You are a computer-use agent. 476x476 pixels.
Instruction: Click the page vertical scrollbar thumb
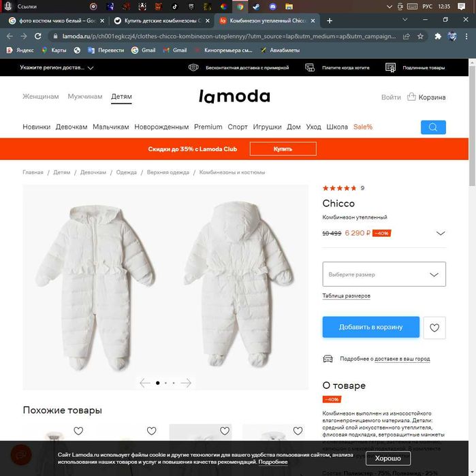click(472, 126)
